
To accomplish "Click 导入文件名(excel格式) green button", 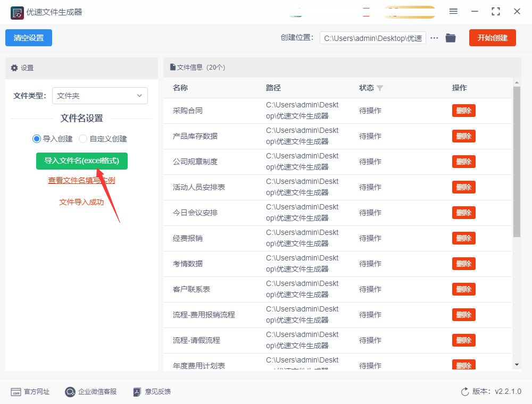I will (x=82, y=161).
